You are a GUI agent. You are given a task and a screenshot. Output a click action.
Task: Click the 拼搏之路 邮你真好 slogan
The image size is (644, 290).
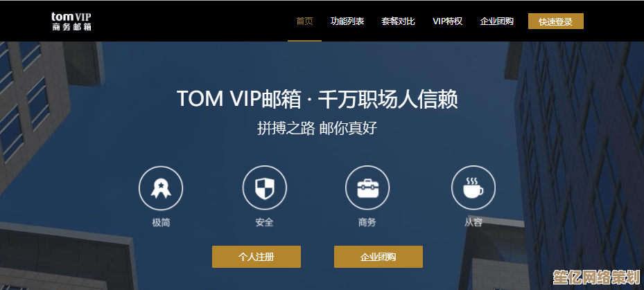[317, 128]
